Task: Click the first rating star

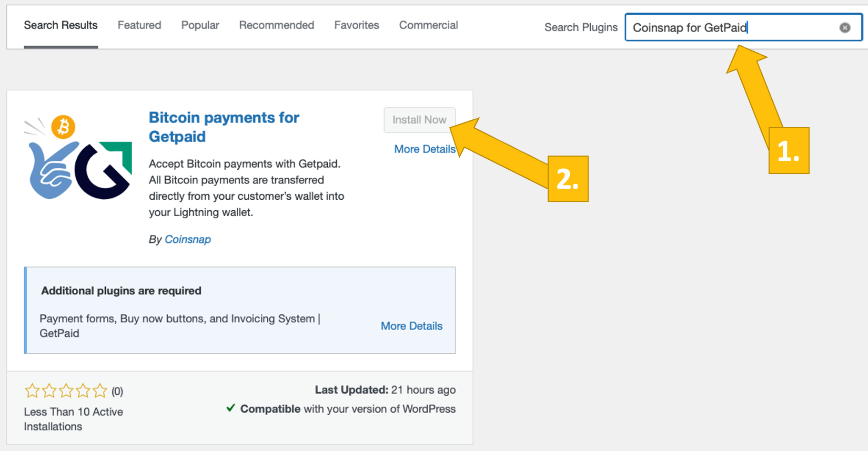Action: [32, 391]
